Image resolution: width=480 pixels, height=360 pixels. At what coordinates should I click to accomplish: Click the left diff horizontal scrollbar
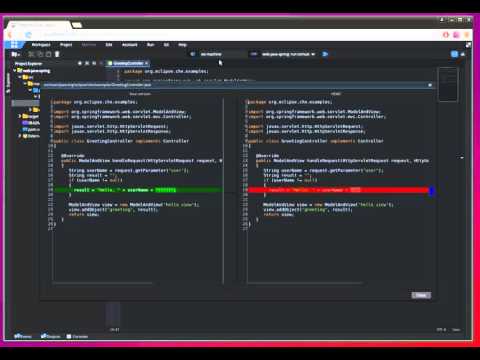(x=103, y=283)
